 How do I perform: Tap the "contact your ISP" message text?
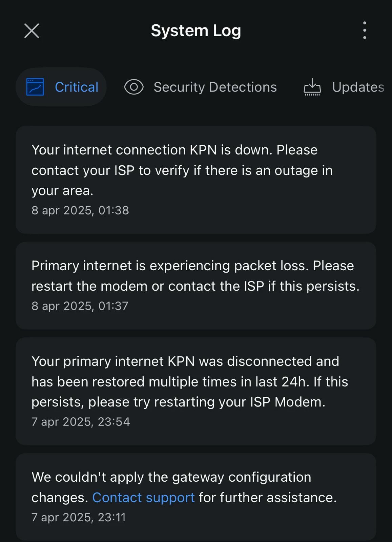83,170
